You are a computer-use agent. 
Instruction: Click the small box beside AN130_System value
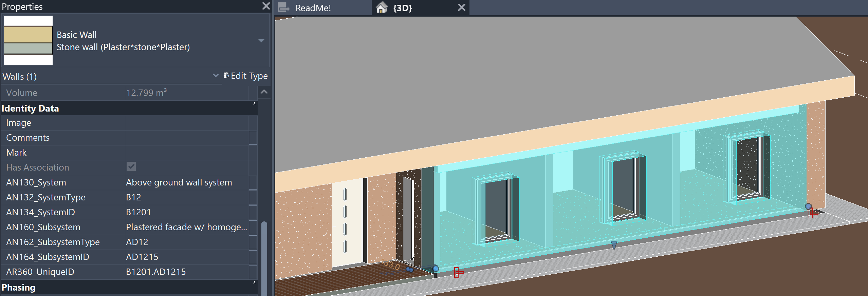(x=253, y=182)
